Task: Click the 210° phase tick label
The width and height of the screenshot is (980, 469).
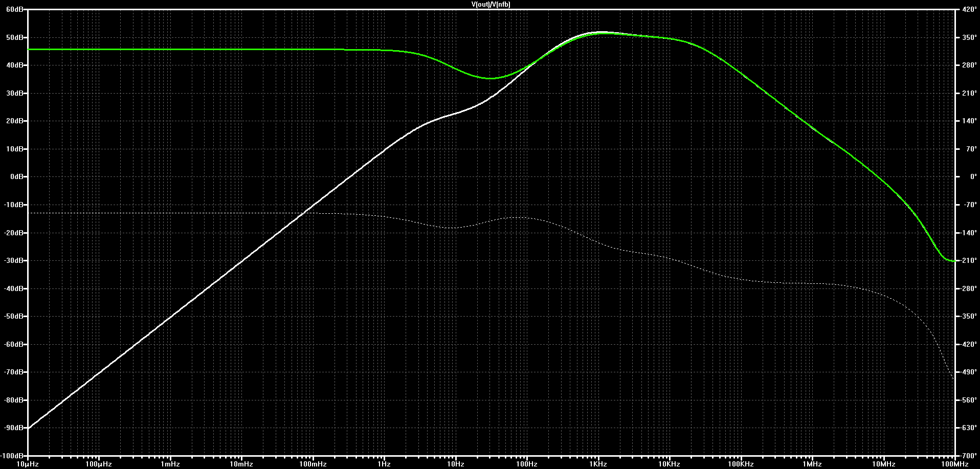Action: click(968, 93)
